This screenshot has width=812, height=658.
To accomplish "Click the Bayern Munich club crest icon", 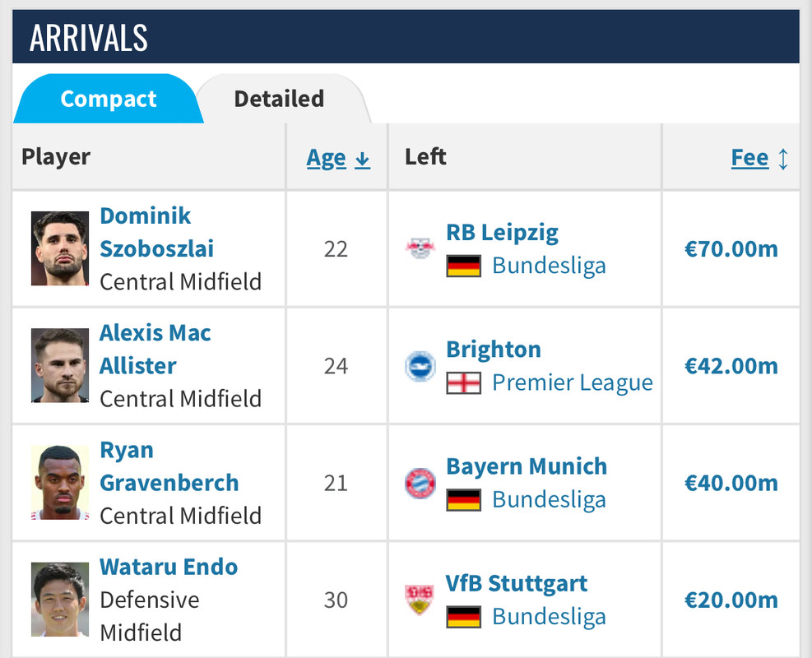I will tap(420, 483).
